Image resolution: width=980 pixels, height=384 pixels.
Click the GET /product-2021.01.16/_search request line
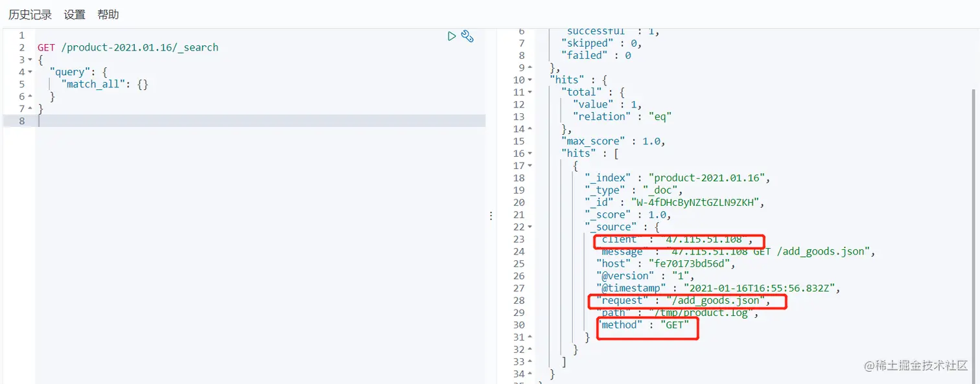point(128,47)
